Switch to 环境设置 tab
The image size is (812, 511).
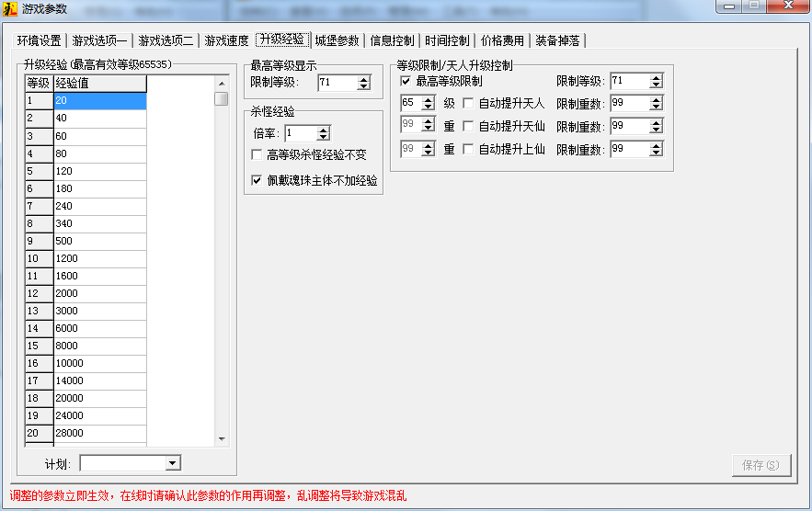click(39, 40)
